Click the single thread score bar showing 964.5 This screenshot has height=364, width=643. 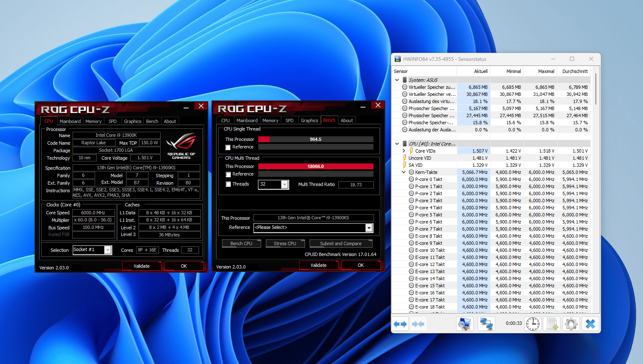pyautogui.click(x=316, y=139)
